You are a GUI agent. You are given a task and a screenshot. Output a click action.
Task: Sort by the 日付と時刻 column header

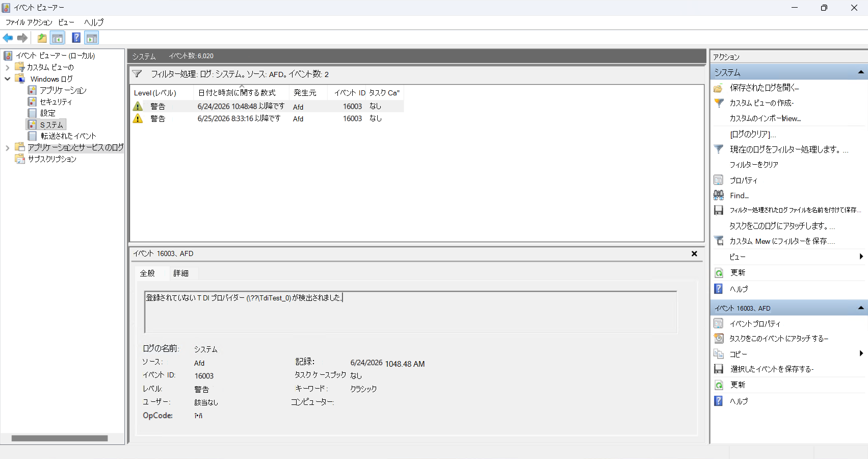242,93
